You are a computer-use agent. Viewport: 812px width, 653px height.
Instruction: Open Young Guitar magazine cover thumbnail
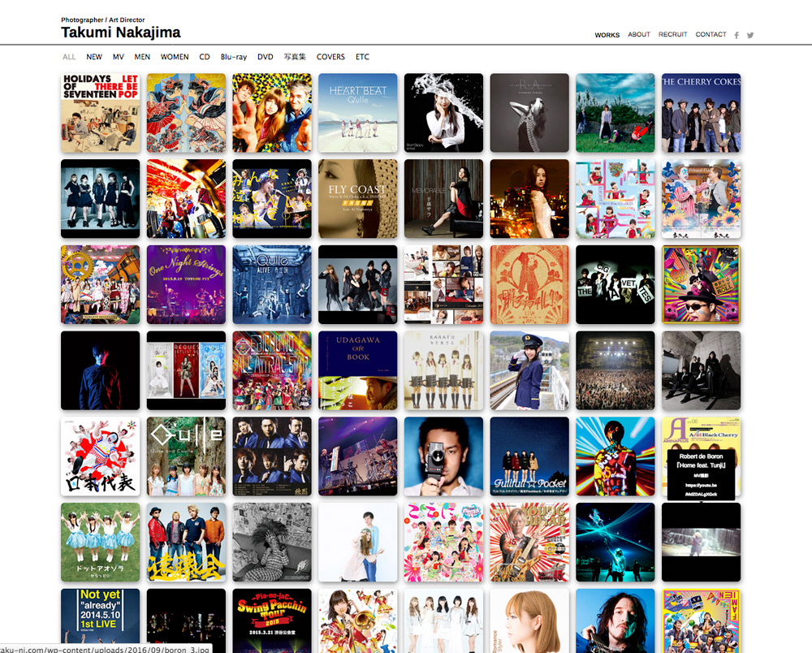[x=529, y=543]
